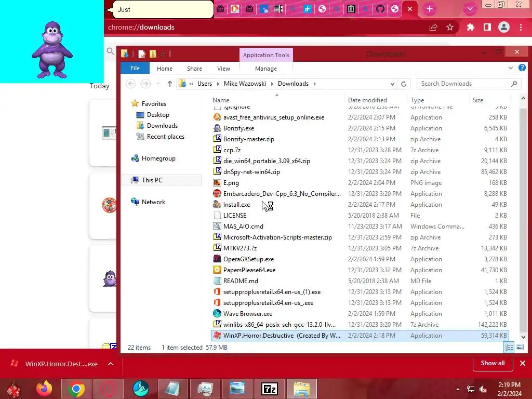
Task: Select E.png image icon
Action: pos(217,183)
